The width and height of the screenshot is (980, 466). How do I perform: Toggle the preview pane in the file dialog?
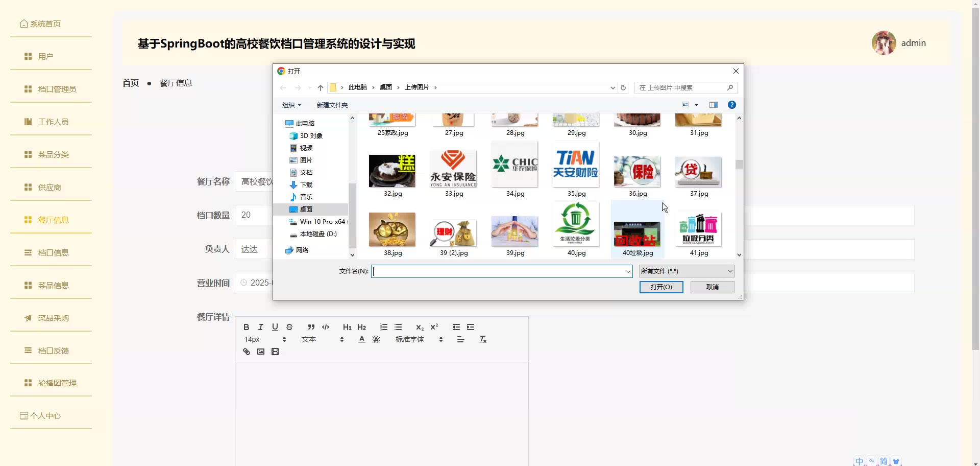pos(714,105)
